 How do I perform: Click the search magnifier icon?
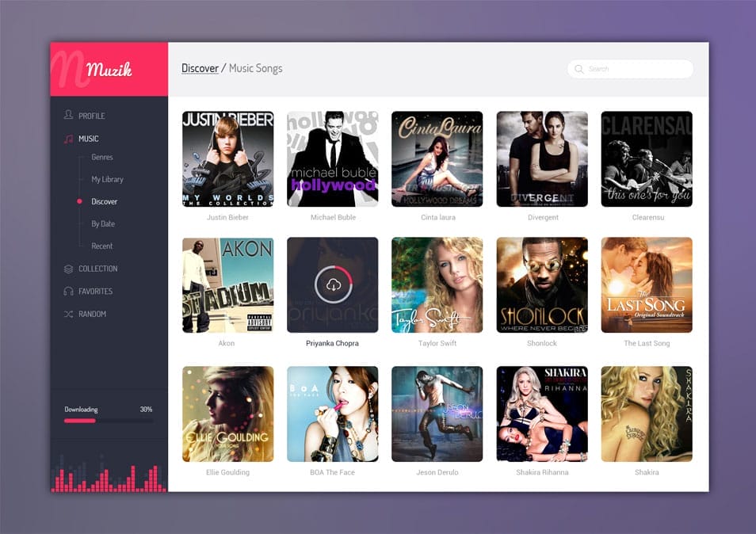pyautogui.click(x=579, y=69)
